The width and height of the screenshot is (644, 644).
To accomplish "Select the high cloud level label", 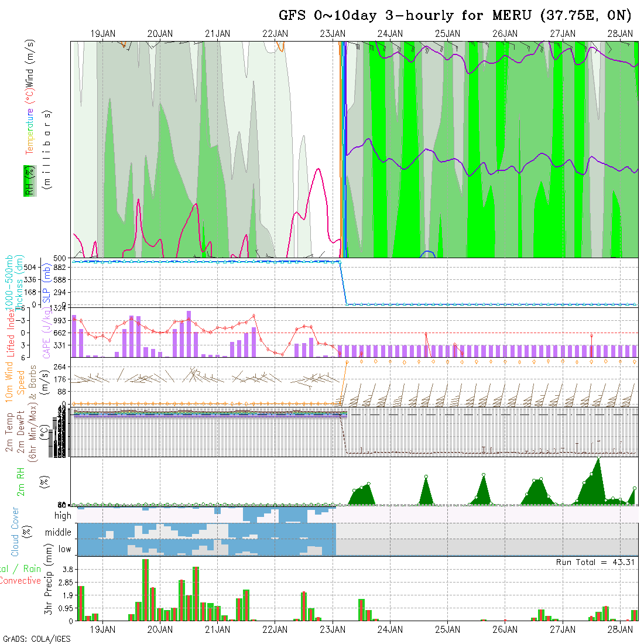I will pyautogui.click(x=63, y=516).
